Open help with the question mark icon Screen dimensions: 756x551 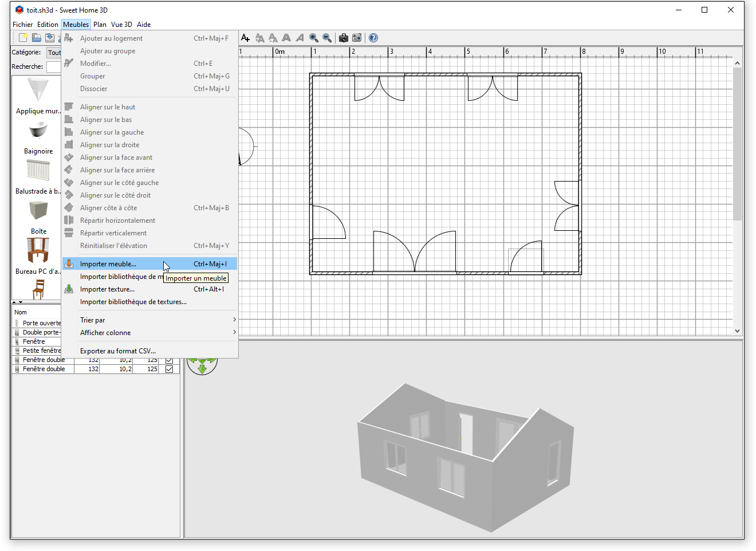373,38
